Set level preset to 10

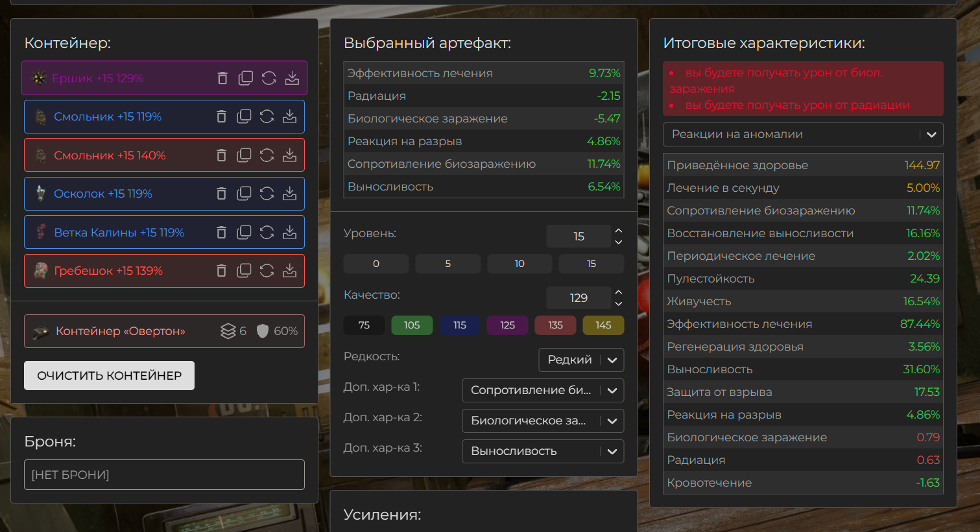click(x=520, y=264)
